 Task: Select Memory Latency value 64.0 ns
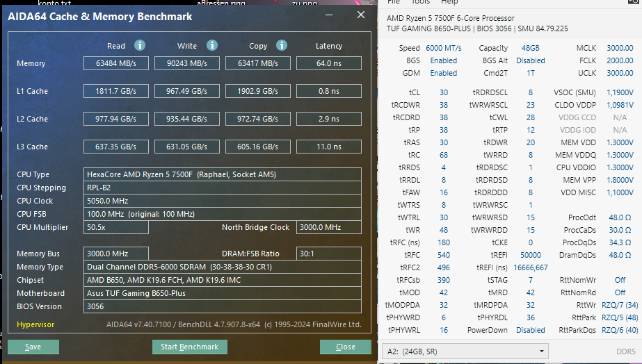click(329, 63)
